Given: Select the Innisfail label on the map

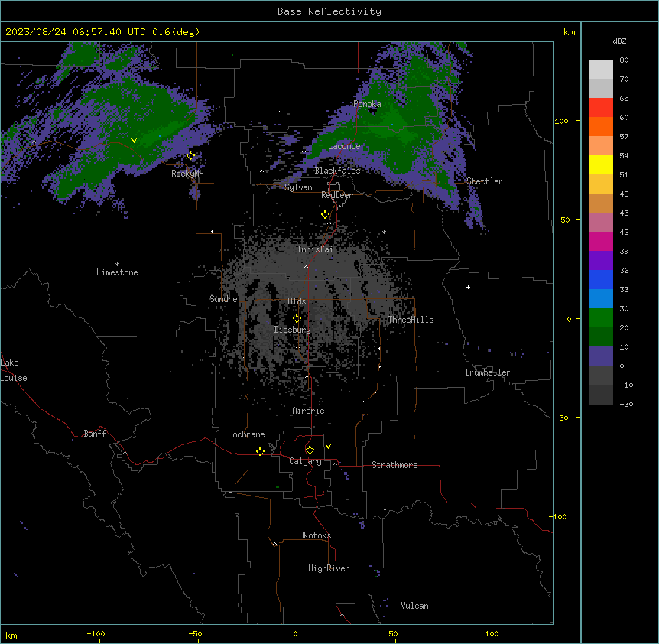Looking at the screenshot, I should 317,249.
